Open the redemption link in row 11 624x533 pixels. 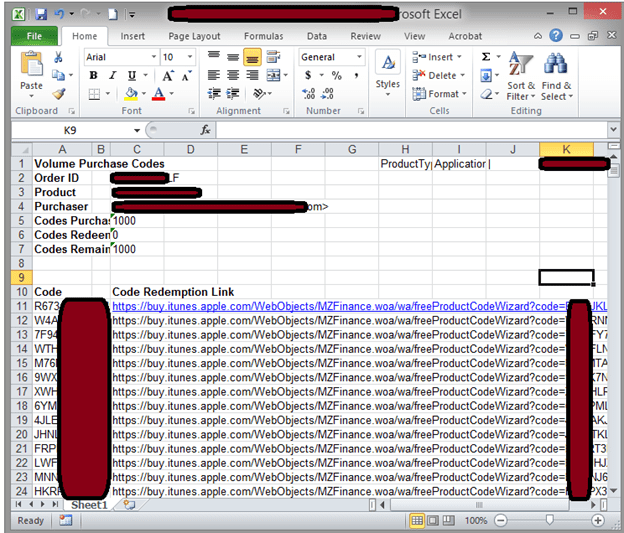[360, 306]
